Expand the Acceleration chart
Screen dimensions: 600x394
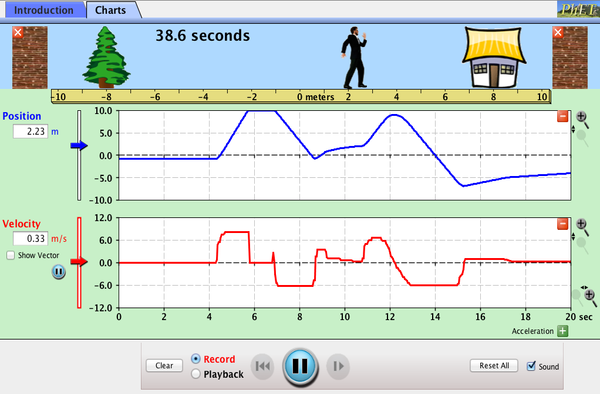click(x=562, y=331)
